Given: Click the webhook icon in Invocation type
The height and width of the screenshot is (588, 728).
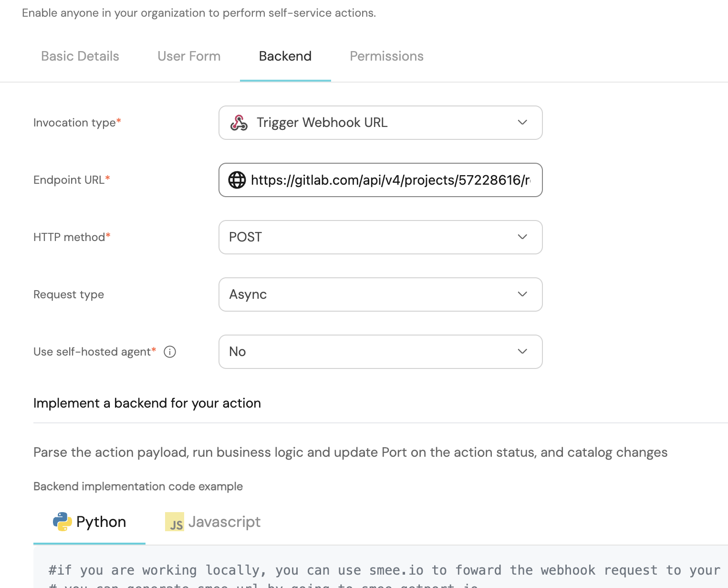Looking at the screenshot, I should (x=239, y=123).
